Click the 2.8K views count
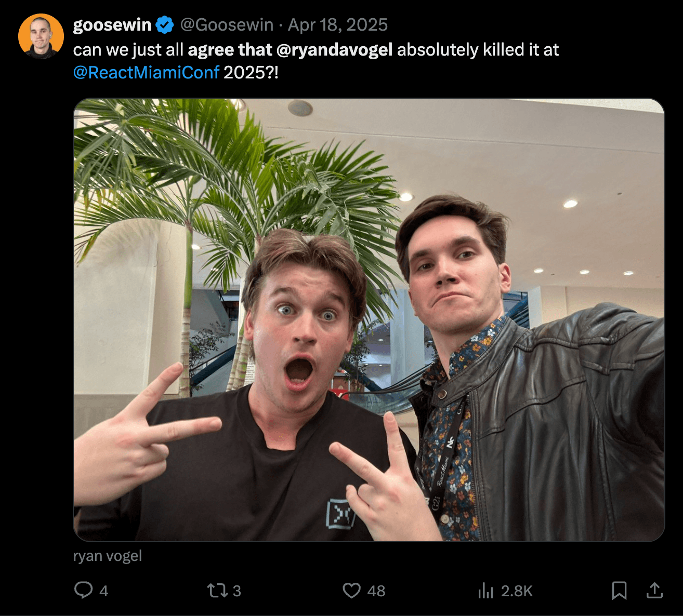Image resolution: width=683 pixels, height=616 pixels. [x=517, y=591]
